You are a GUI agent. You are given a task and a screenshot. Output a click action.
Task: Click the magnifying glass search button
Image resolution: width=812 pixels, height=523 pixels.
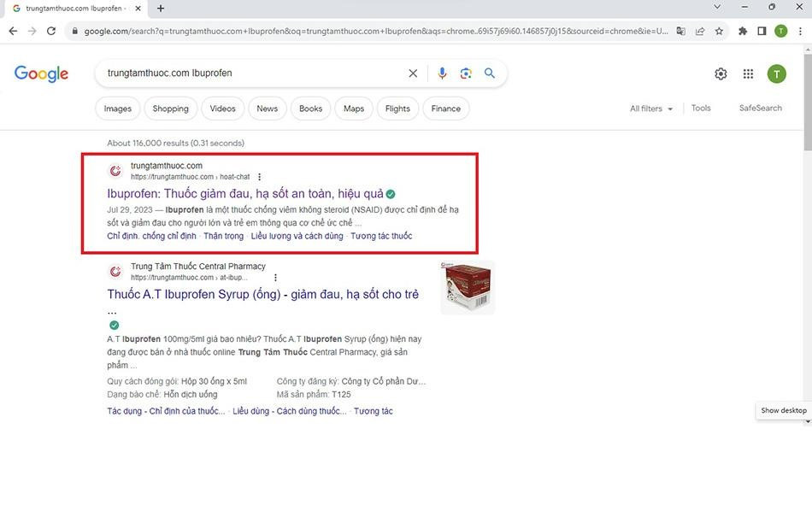click(490, 73)
